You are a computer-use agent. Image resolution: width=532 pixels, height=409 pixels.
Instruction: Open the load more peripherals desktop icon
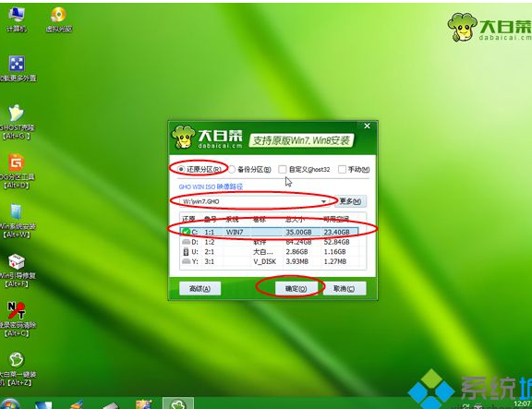[x=17, y=69]
